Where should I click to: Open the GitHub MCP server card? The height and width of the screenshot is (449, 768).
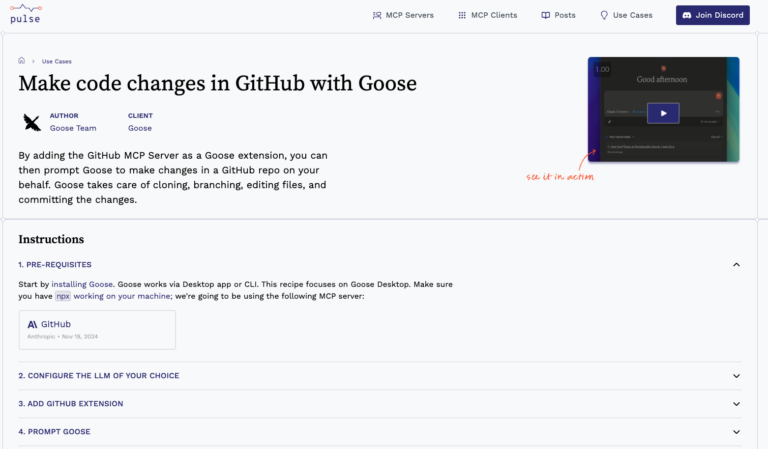point(97,329)
